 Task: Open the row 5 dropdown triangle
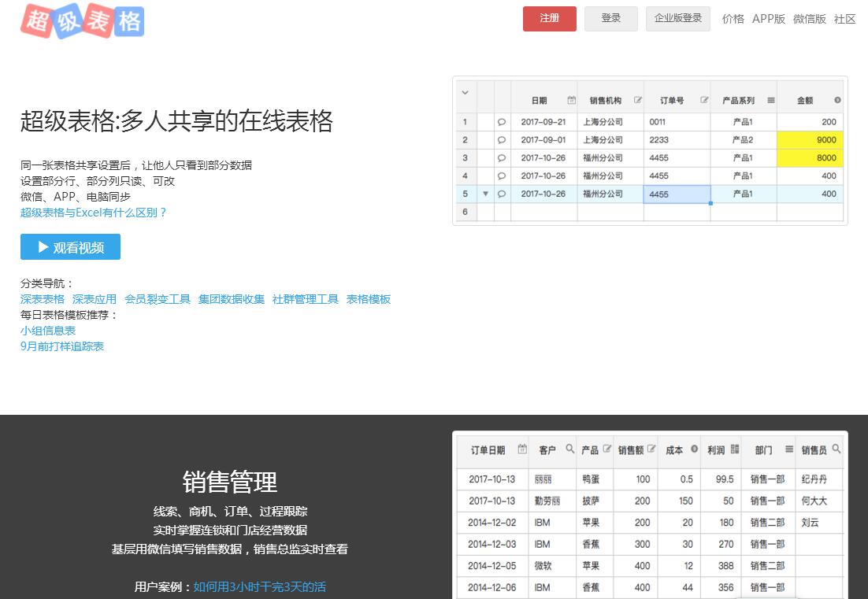pos(485,194)
